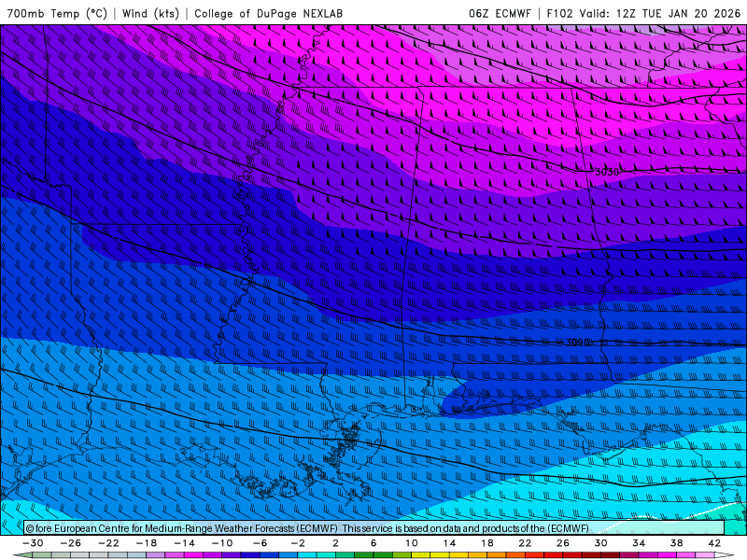Click the -14 value on the temperature scale
The height and width of the screenshot is (560, 747).
click(x=184, y=543)
